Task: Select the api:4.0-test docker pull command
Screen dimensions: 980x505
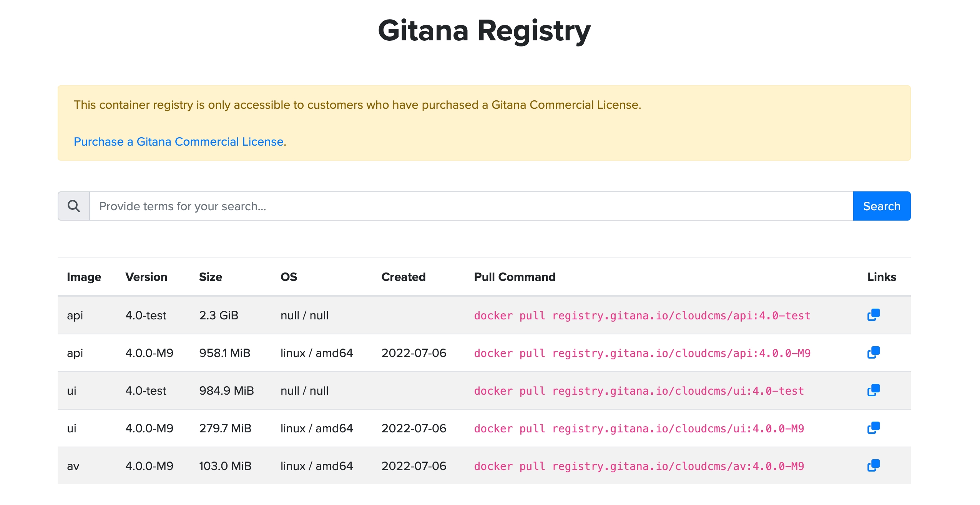Action: pyautogui.click(x=642, y=316)
